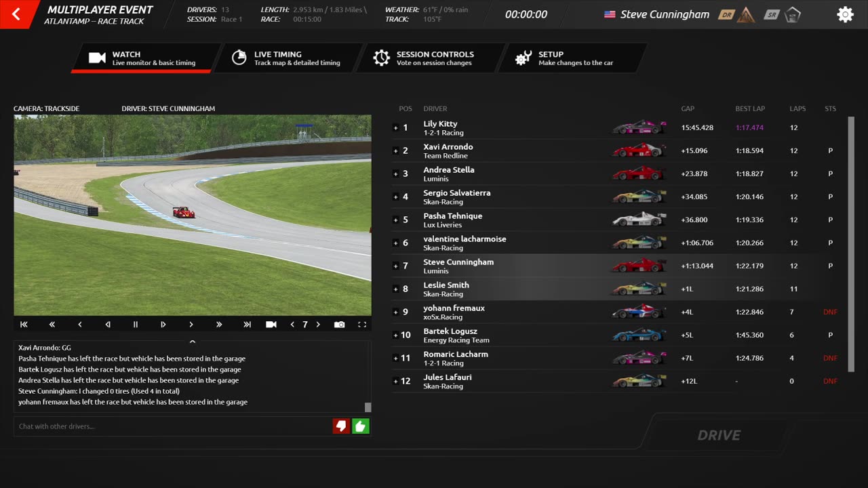The image size is (868, 488).
Task: Click the Steve Cunningham profile name
Action: click(665, 14)
